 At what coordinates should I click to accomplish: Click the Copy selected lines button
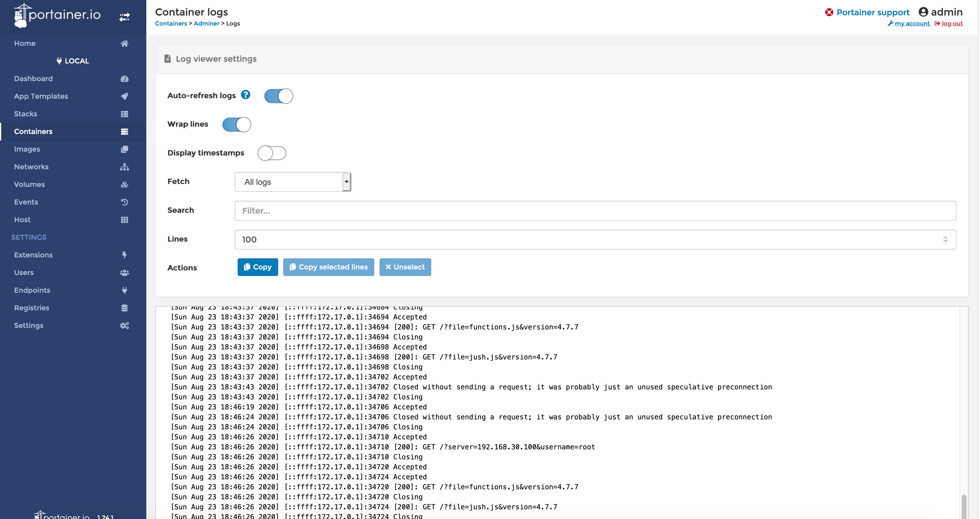pos(328,267)
